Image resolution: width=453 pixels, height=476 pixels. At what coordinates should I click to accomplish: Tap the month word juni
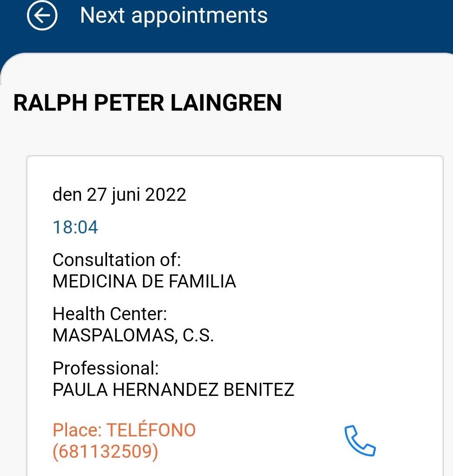pos(126,195)
